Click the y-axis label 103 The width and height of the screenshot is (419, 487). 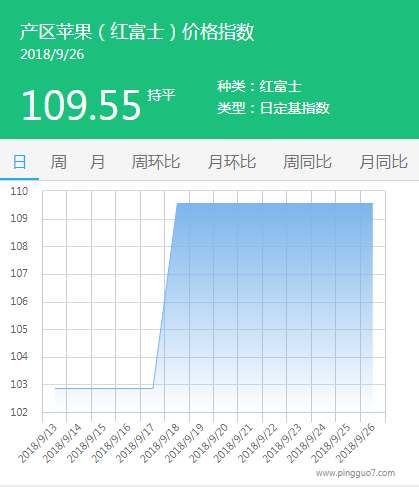[19, 385]
